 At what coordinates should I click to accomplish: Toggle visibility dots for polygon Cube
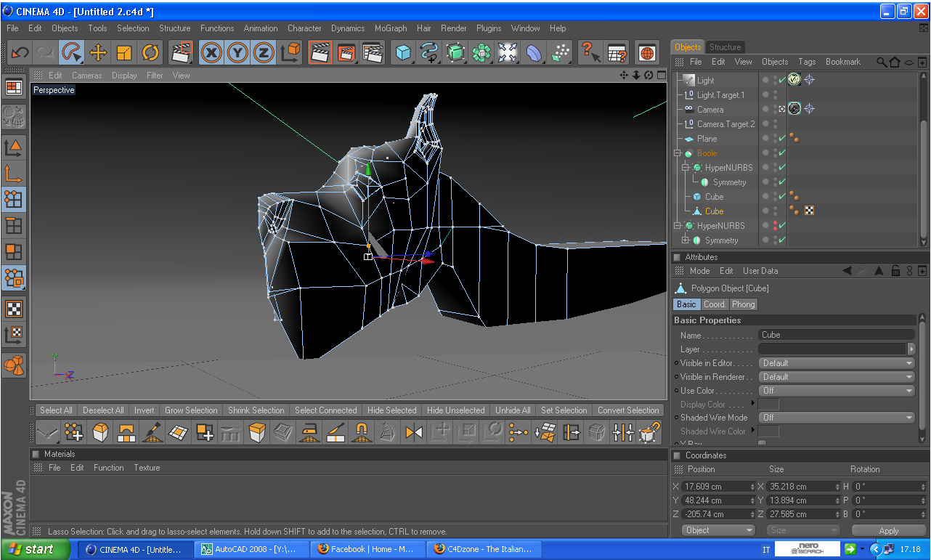[774, 211]
